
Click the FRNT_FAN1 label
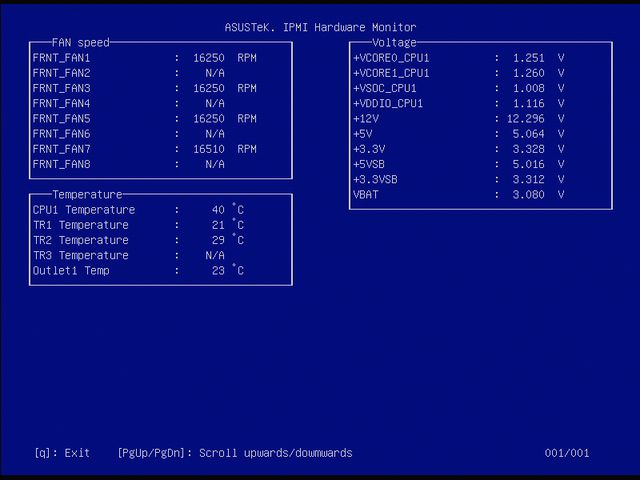61,58
